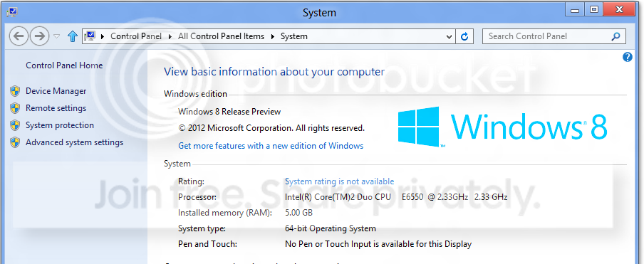Select System in the address breadcrumb
The width and height of the screenshot is (644, 264).
294,36
